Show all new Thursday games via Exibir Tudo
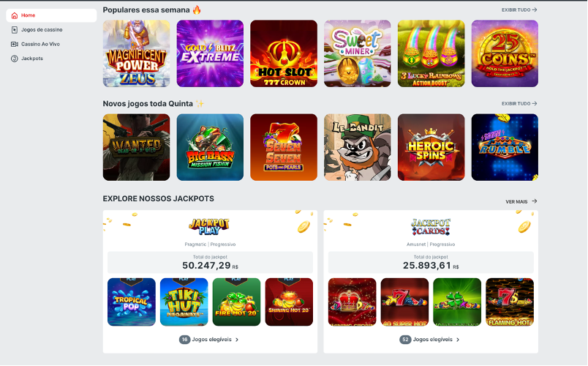Image resolution: width=588 pixels, height=366 pixels. (519, 103)
